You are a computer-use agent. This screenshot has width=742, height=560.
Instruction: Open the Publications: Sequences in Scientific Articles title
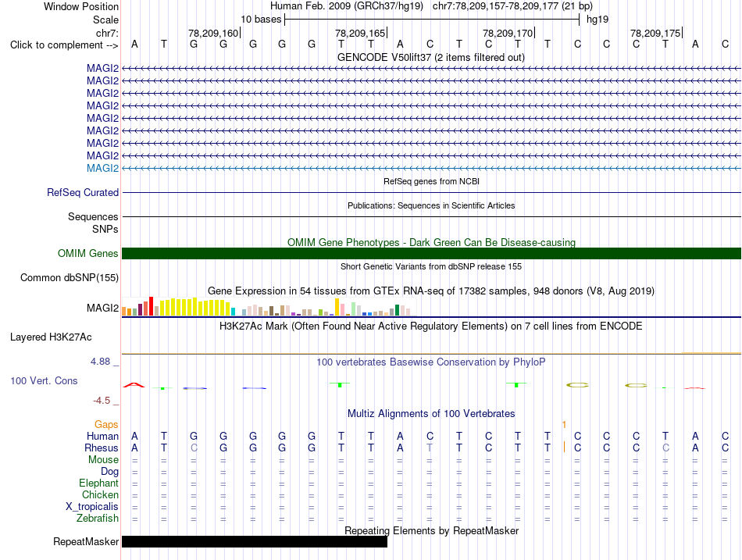[x=431, y=205]
